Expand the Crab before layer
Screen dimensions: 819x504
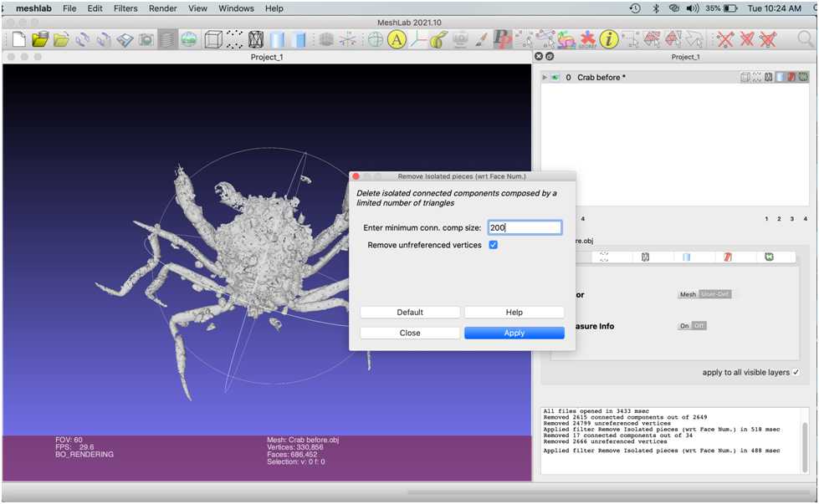545,77
